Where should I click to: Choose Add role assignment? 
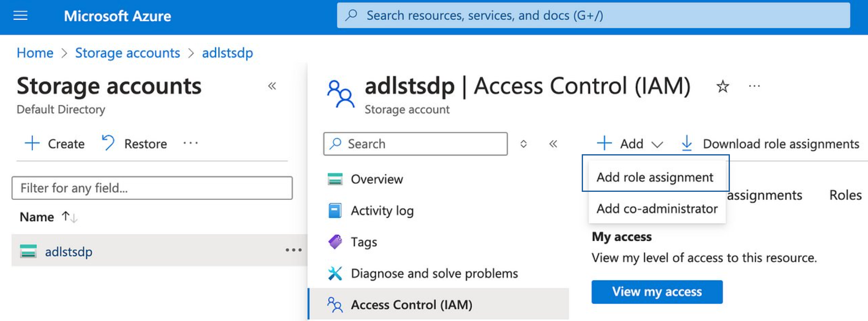(655, 177)
